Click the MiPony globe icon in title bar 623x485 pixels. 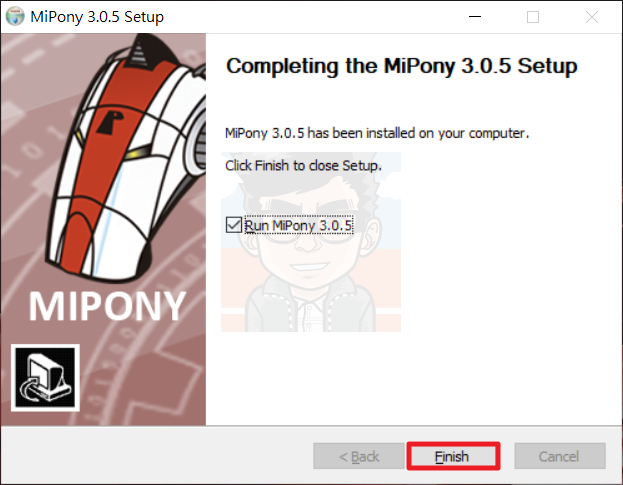(x=15, y=16)
